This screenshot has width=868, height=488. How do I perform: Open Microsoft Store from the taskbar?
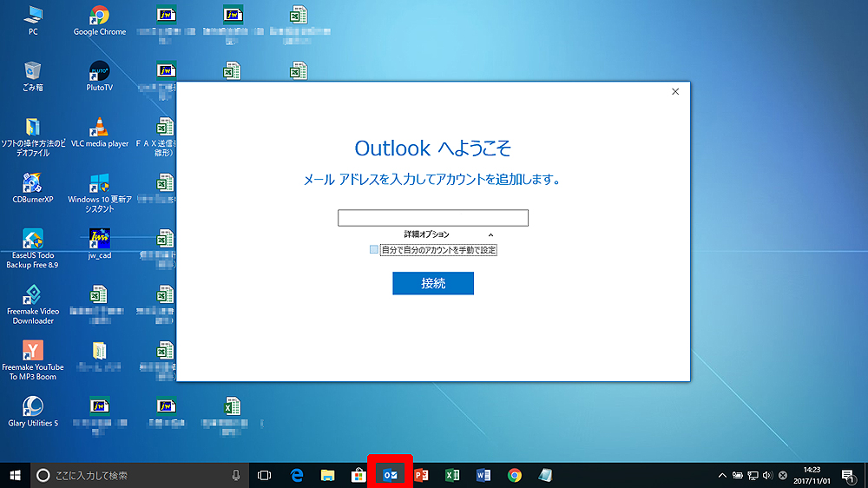pos(358,475)
